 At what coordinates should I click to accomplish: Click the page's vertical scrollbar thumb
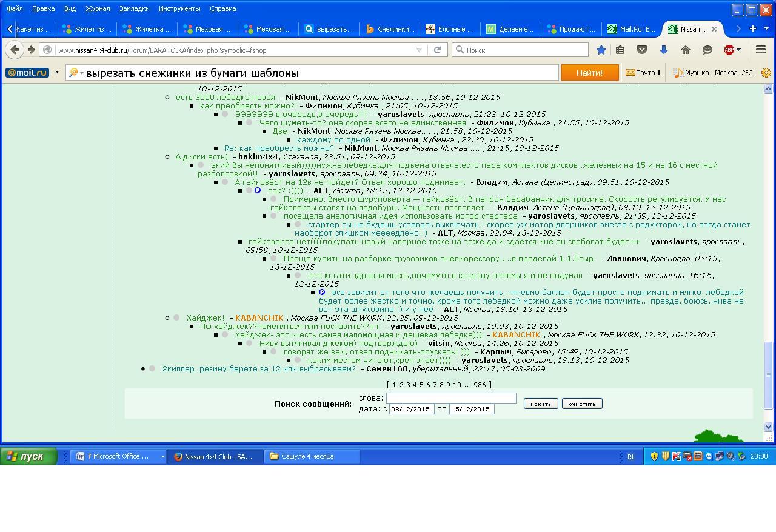point(769,374)
